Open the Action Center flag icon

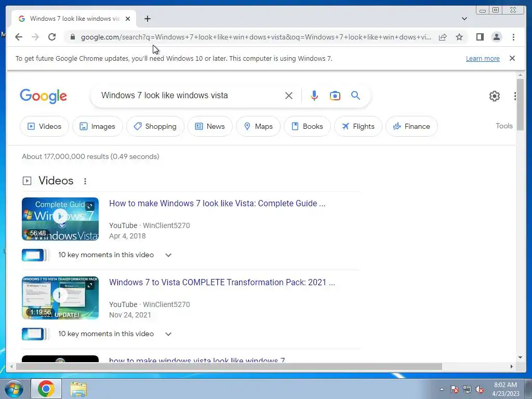[454, 389]
